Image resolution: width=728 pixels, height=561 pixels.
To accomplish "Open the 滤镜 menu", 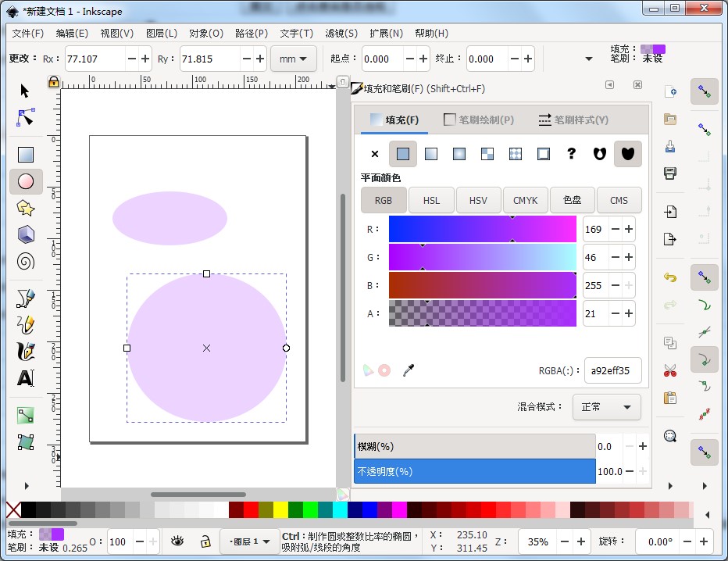I will pos(341,33).
